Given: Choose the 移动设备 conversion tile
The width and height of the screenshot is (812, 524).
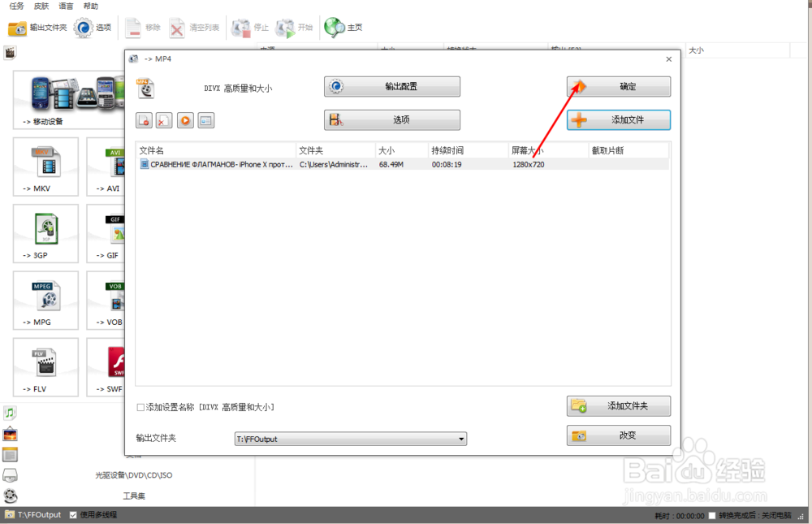Looking at the screenshot, I should coord(69,99).
